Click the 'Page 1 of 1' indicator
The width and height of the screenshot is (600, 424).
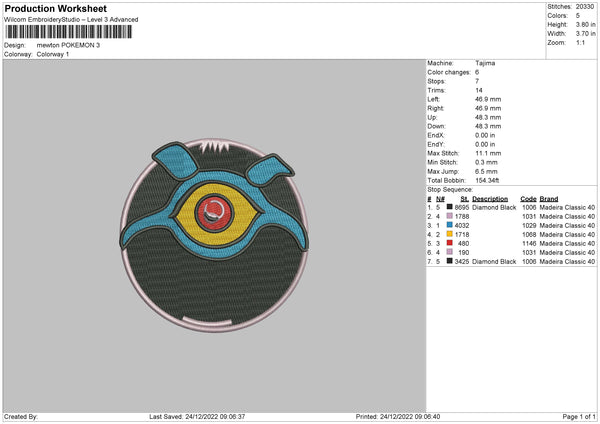point(579,416)
